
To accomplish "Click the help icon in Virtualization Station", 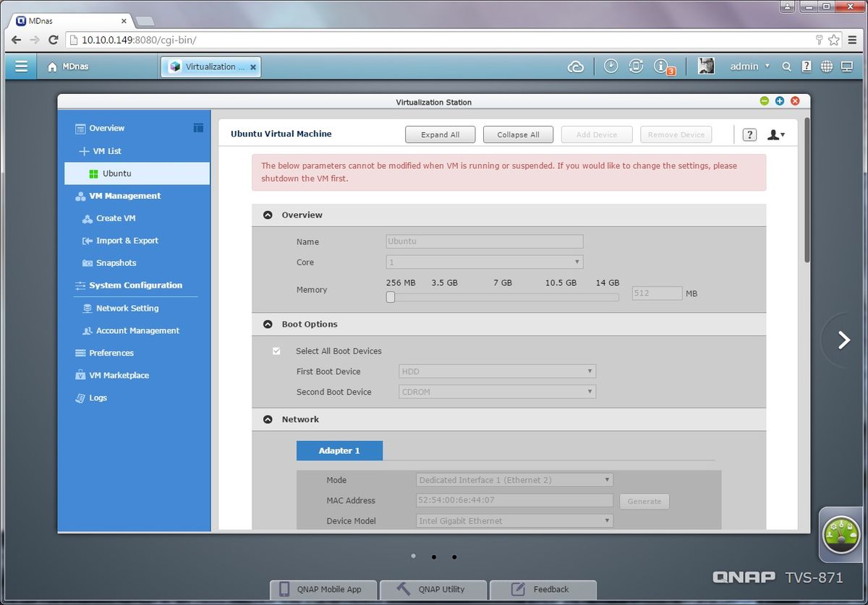I will pos(749,134).
